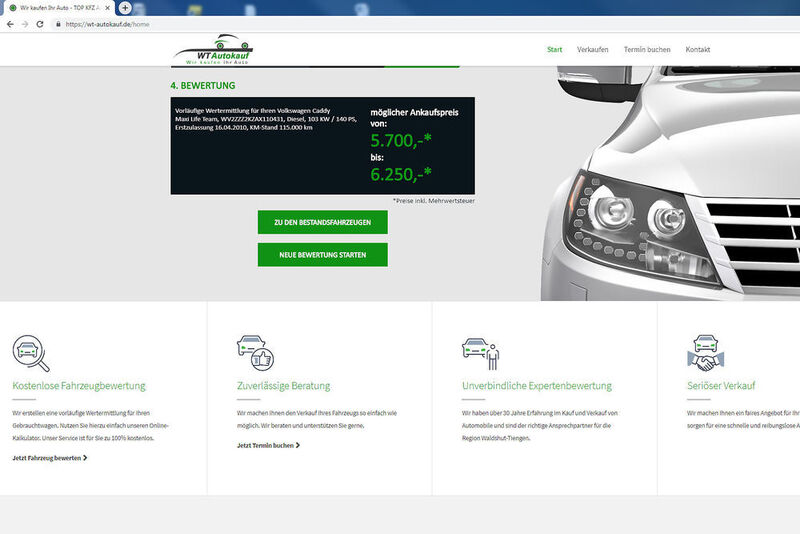Viewport: 800px width, 534px height.
Task: Click the thumbs-up car consultation icon
Action: [x=256, y=352]
